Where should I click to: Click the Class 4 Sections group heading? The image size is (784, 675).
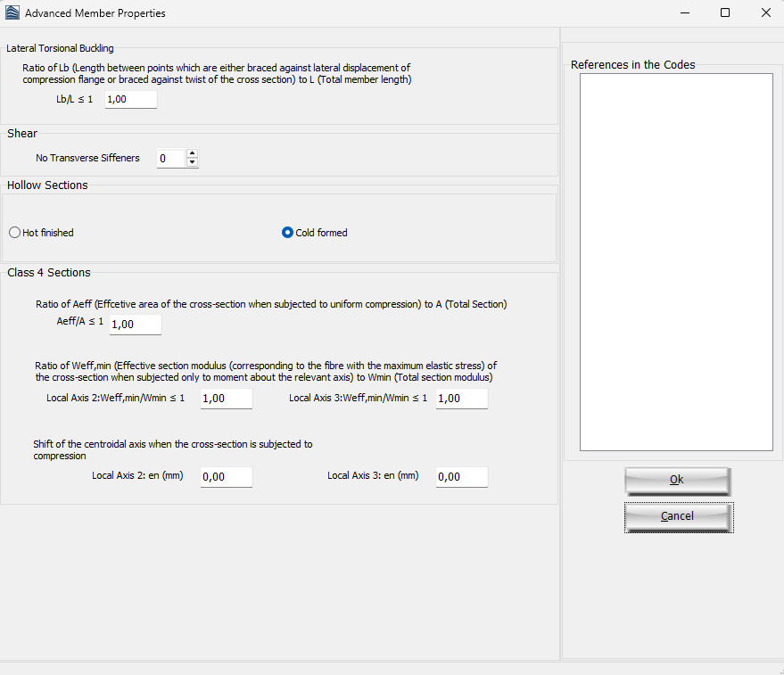click(x=49, y=273)
